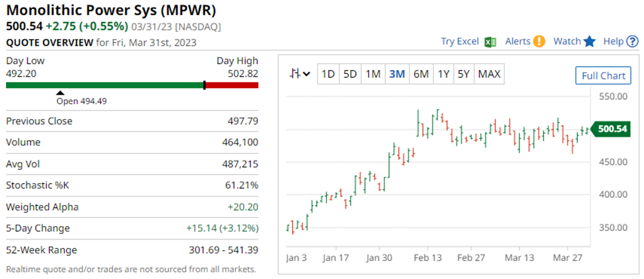The height and width of the screenshot is (279, 644).
Task: Switch chart to 6M range
Action: click(x=421, y=74)
